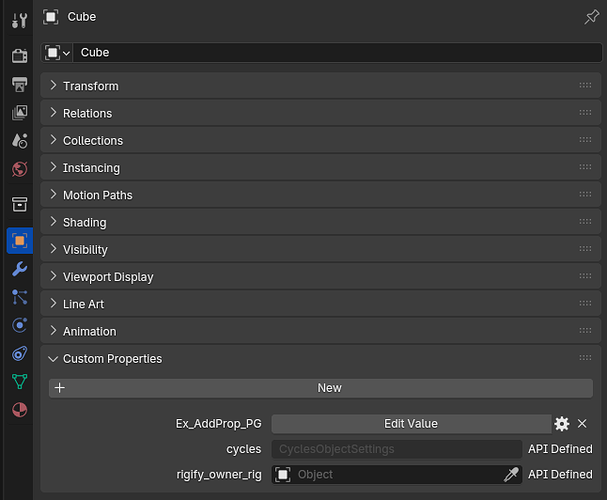This screenshot has height=500, width=607.
Task: Open the Particles properties tab
Action: [x=19, y=297]
